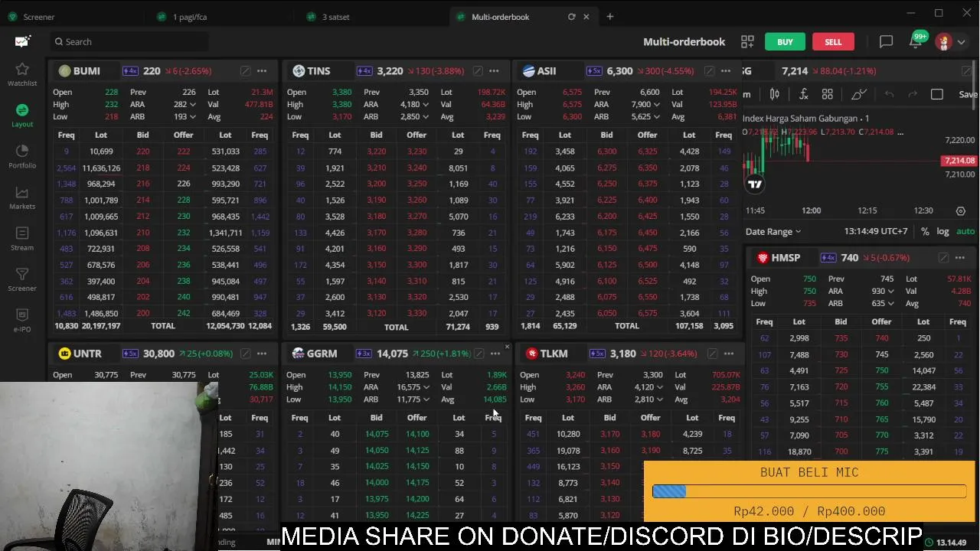Viewport: 980px width, 551px height.
Task: Switch to the 1 pagi/fca tab
Action: [190, 17]
